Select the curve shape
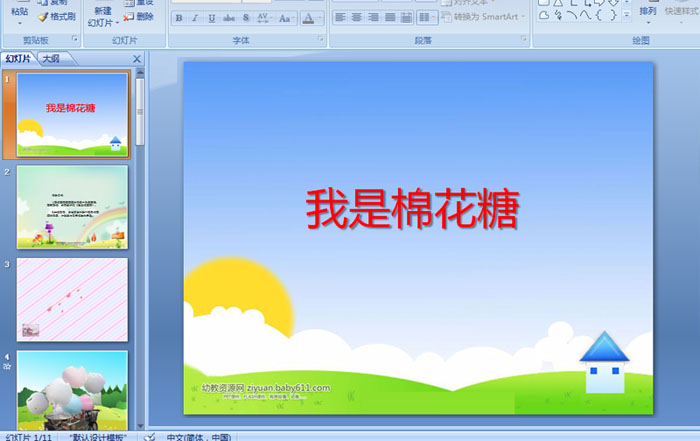700x441 pixels. [x=586, y=16]
